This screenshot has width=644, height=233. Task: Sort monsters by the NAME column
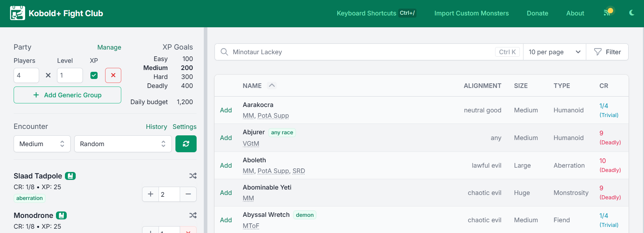pos(252,86)
